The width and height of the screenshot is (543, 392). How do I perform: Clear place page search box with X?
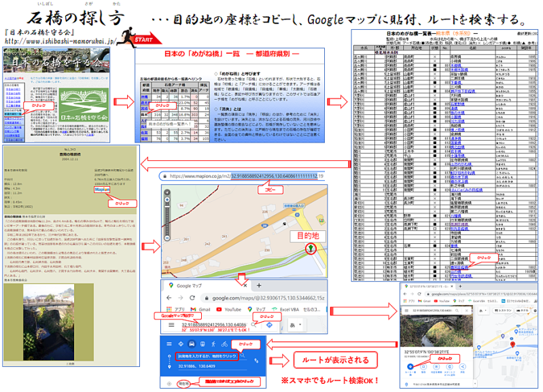click(x=467, y=310)
